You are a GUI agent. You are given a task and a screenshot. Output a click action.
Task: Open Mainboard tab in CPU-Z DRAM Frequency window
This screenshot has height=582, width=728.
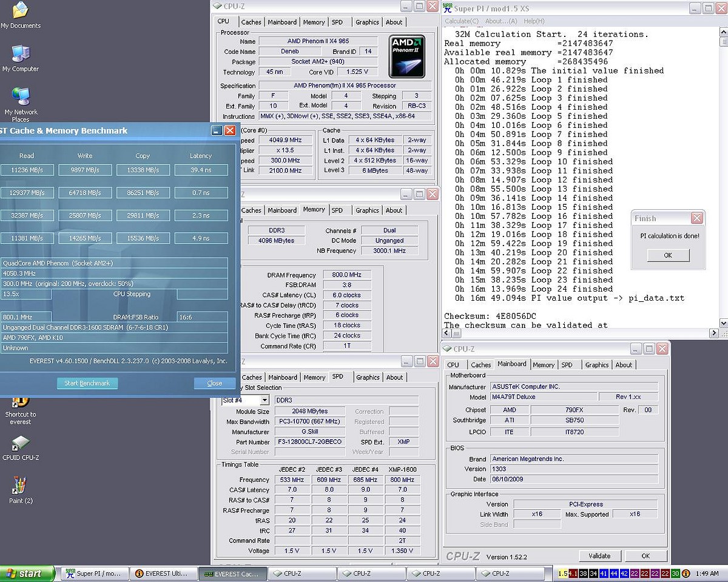pos(282,210)
